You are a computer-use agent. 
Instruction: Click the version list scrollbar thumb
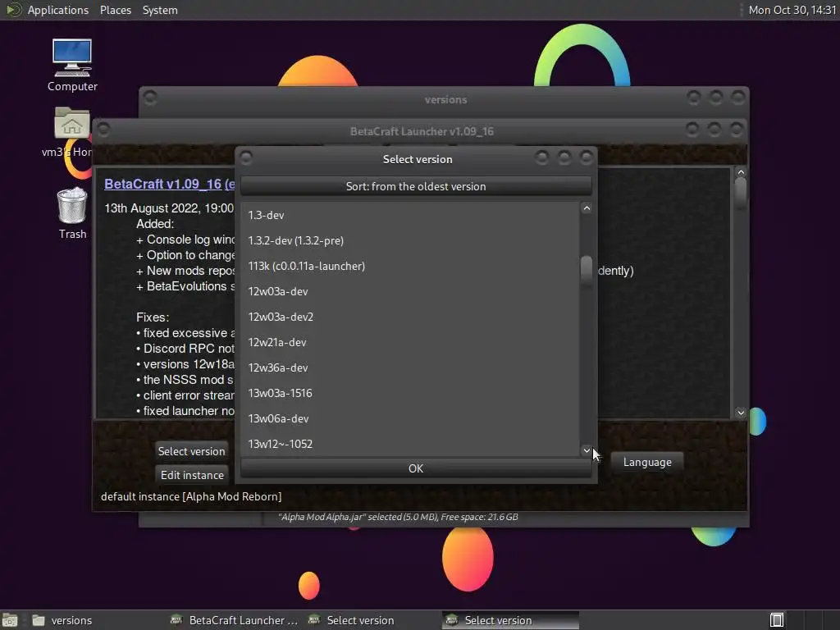(587, 272)
